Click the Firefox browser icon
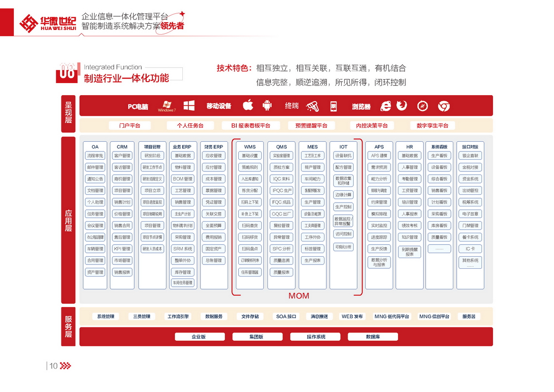Image resolution: width=554 pixels, height=392 pixels. coord(402,106)
